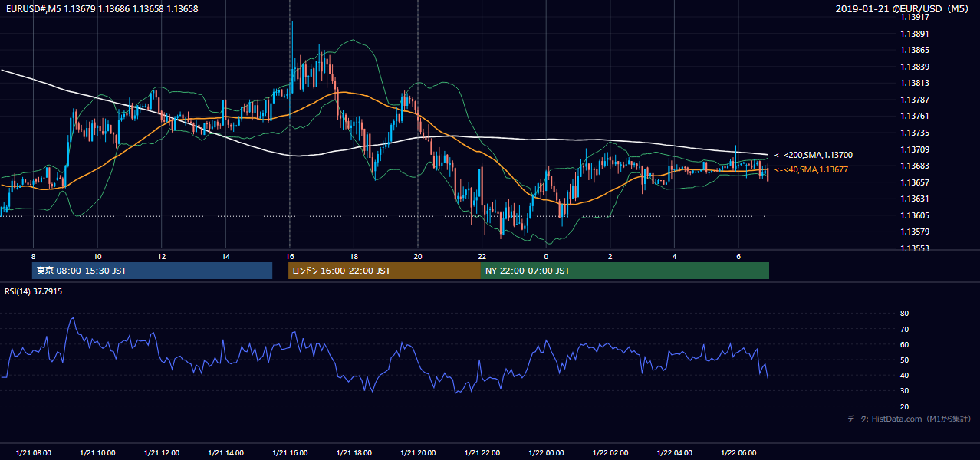Viewport: 980px width, 460px height.
Task: Click the 1/22 04:00 time label
Action: 674,453
